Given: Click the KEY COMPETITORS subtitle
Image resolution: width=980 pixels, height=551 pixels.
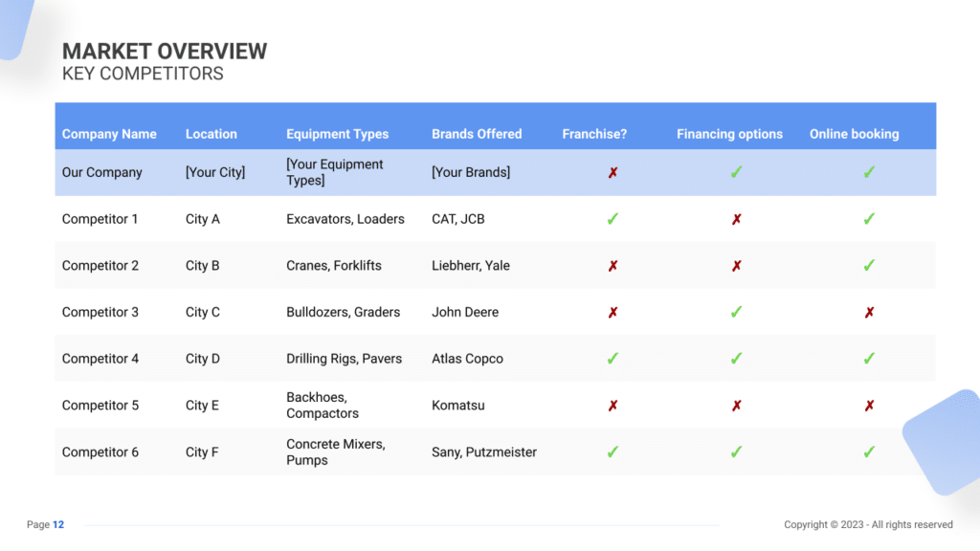Looking at the screenshot, I should point(143,74).
